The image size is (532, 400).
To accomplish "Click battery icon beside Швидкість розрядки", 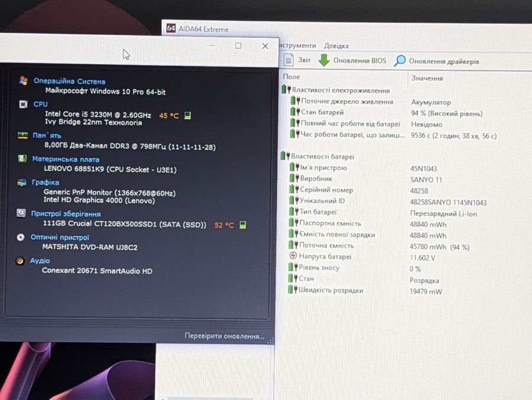I will point(293,290).
